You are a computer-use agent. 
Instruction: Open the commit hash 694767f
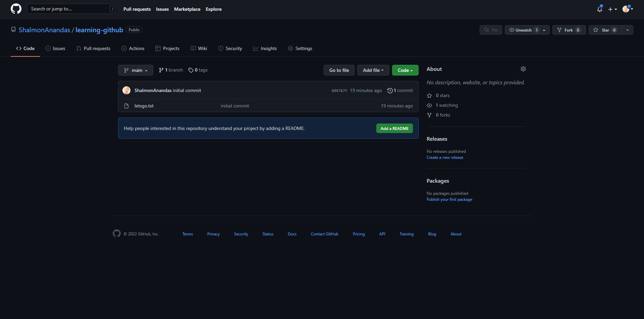point(339,91)
